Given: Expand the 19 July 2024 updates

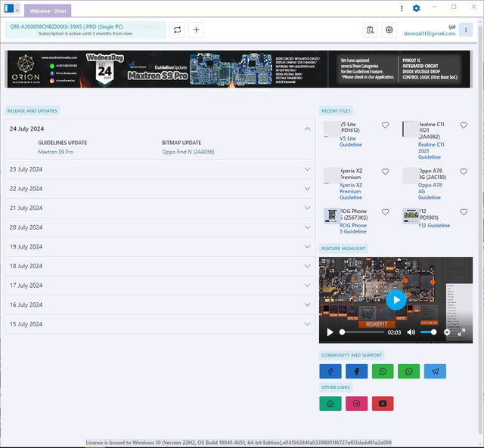Looking at the screenshot, I should point(160,246).
